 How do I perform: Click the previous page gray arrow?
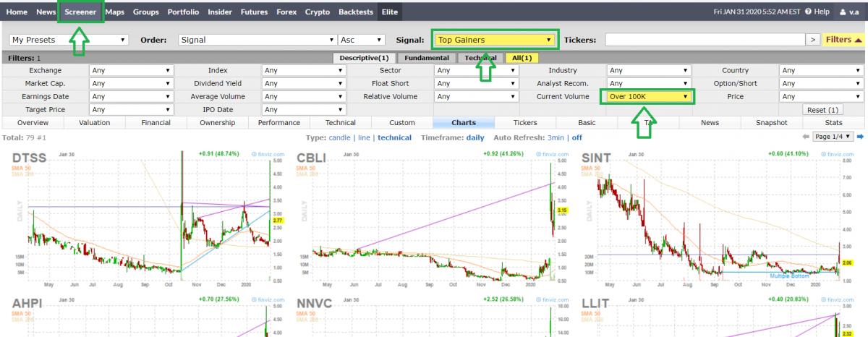806,137
